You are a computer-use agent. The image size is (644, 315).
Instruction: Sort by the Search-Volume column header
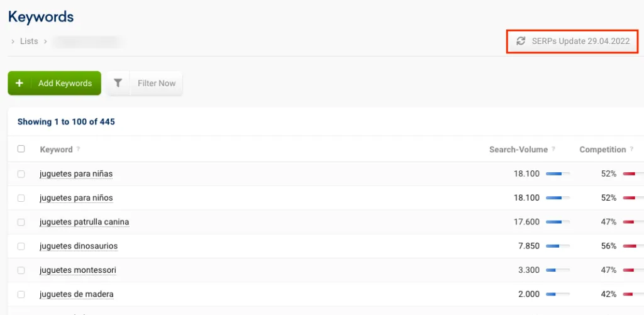point(518,150)
